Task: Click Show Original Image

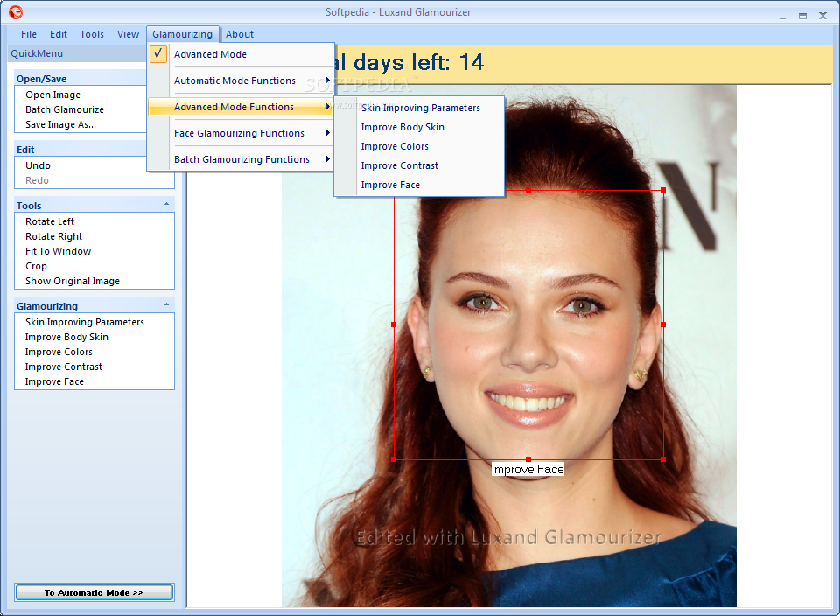Action: pyautogui.click(x=73, y=281)
